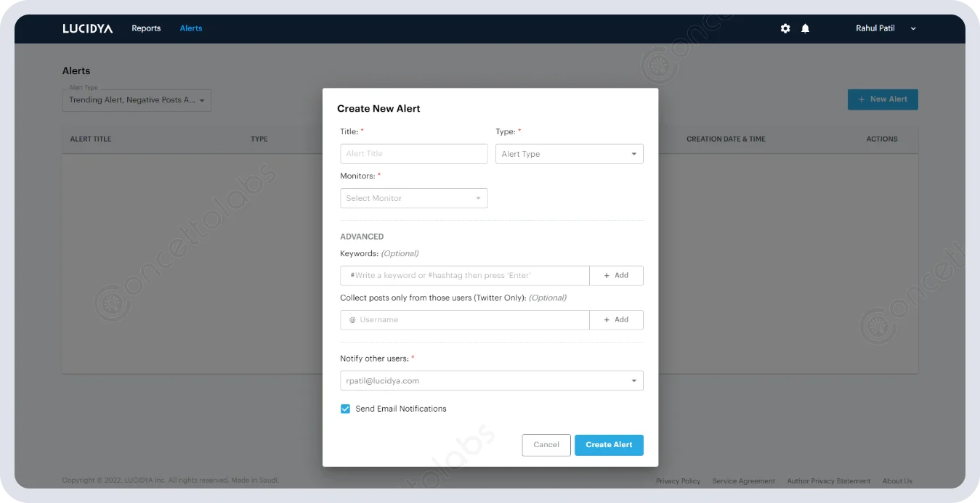Click inside the Alert Title input
The image size is (980, 503).
coord(413,153)
